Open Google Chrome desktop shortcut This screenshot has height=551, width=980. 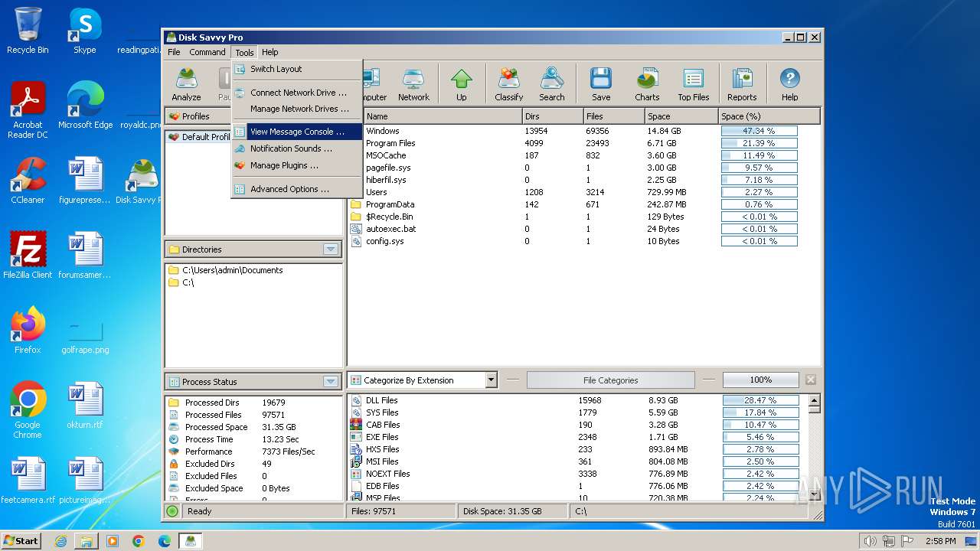click(x=28, y=410)
